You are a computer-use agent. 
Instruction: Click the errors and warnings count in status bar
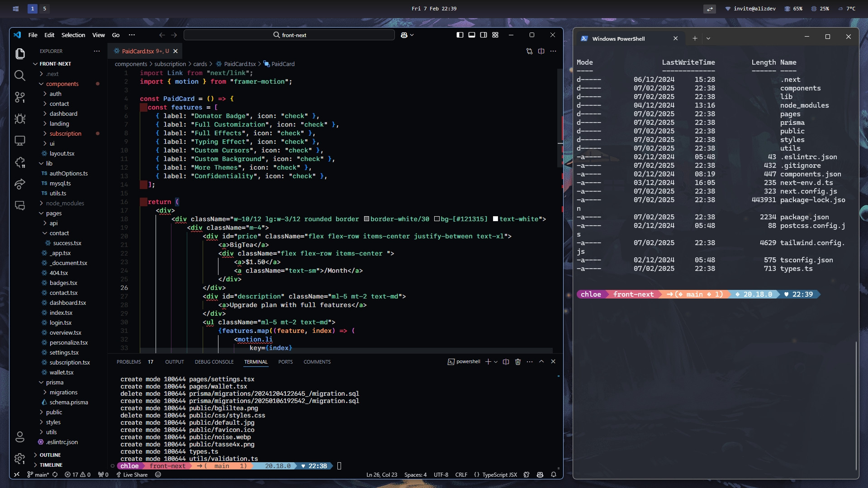[77, 474]
